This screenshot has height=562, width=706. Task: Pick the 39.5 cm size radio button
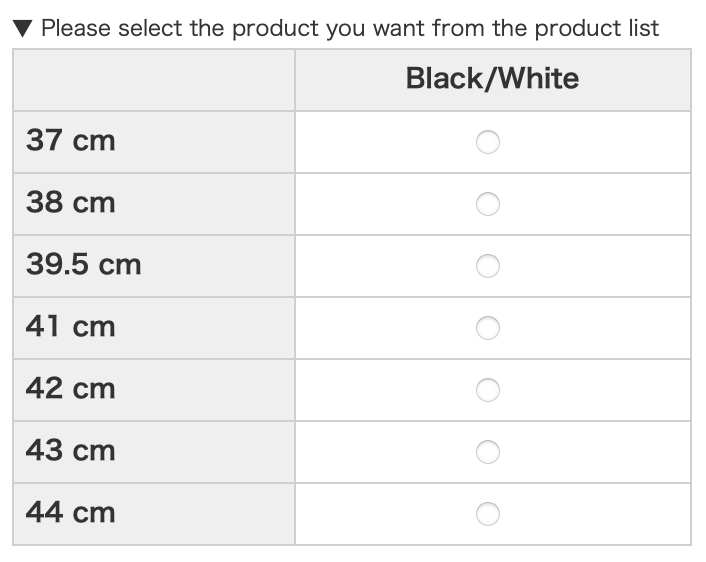tap(487, 267)
